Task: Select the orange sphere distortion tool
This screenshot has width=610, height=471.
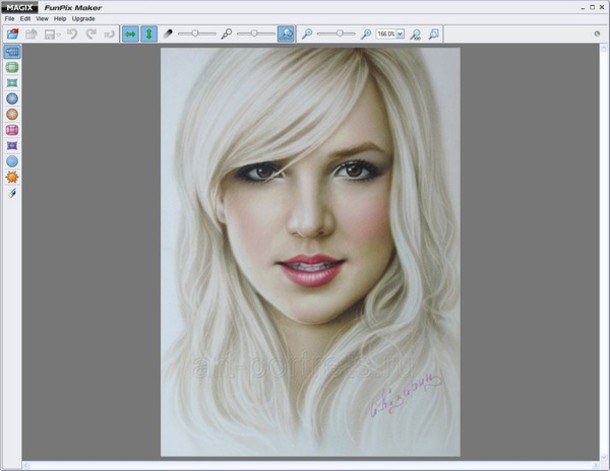Action: [12, 114]
